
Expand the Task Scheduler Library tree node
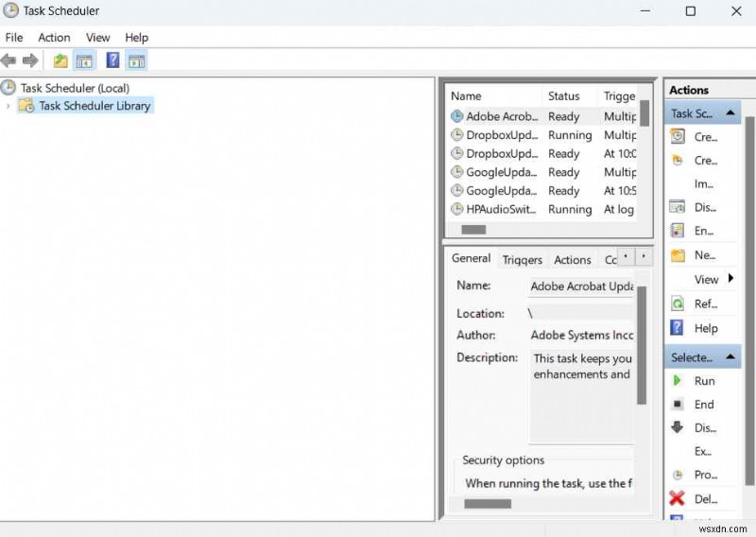click(9, 106)
